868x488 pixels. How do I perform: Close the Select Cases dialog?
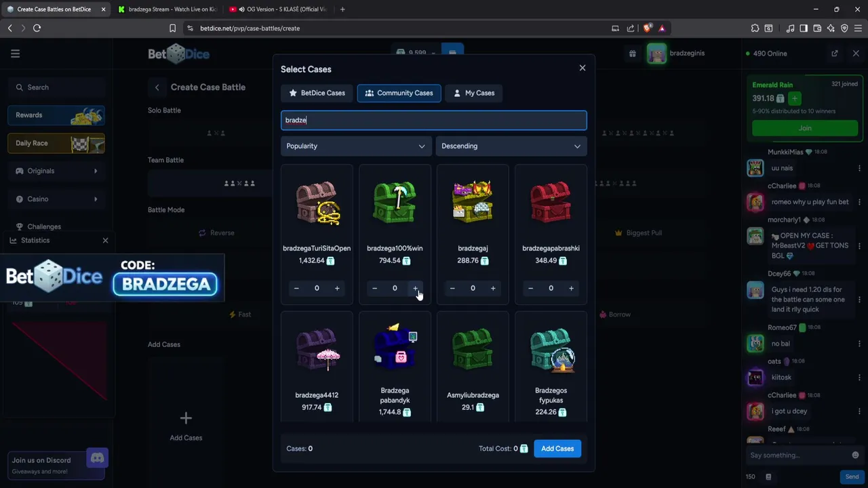click(583, 68)
